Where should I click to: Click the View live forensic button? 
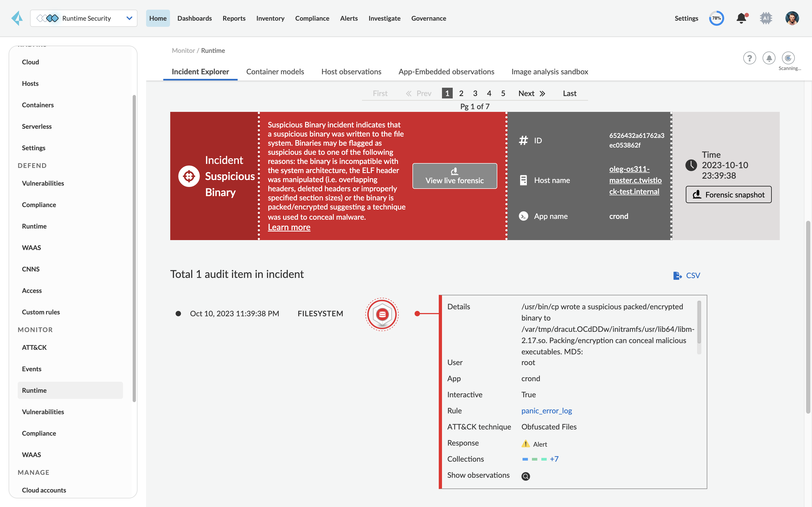(454, 176)
